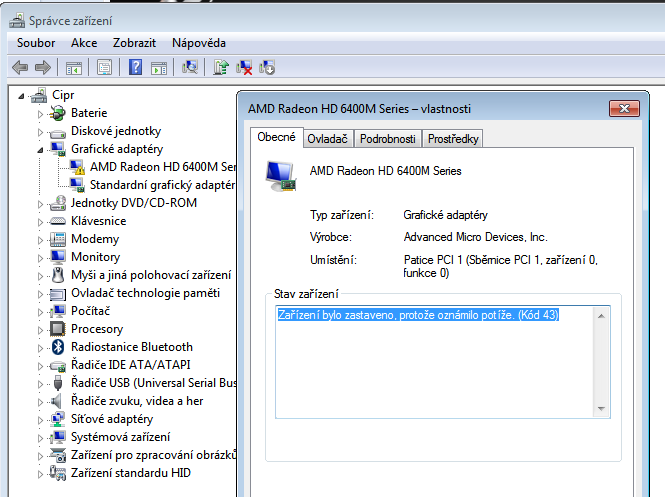Expand the Modemy category
This screenshot has height=497, width=665.
[40, 240]
